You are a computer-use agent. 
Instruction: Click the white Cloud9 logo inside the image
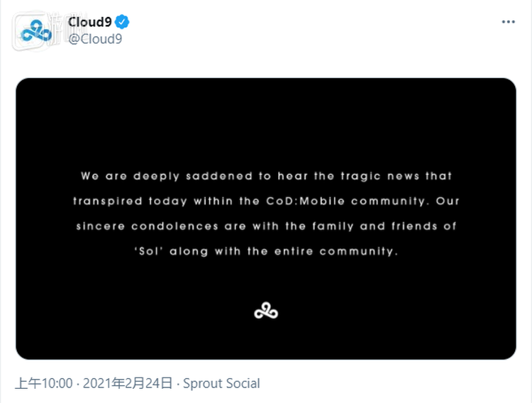click(266, 311)
